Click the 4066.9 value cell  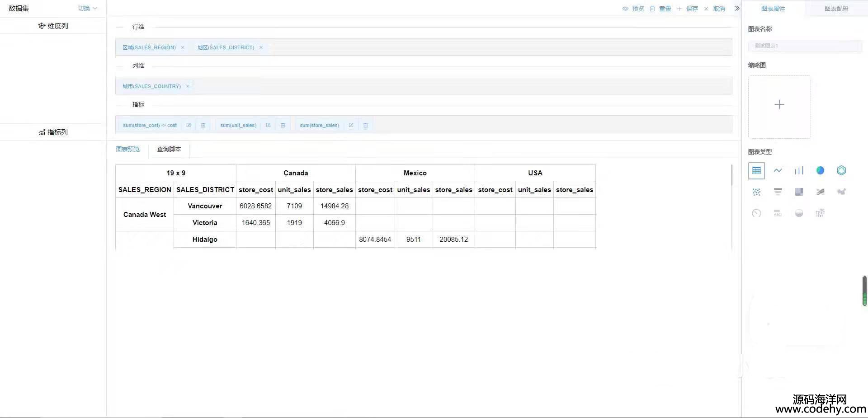(335, 223)
